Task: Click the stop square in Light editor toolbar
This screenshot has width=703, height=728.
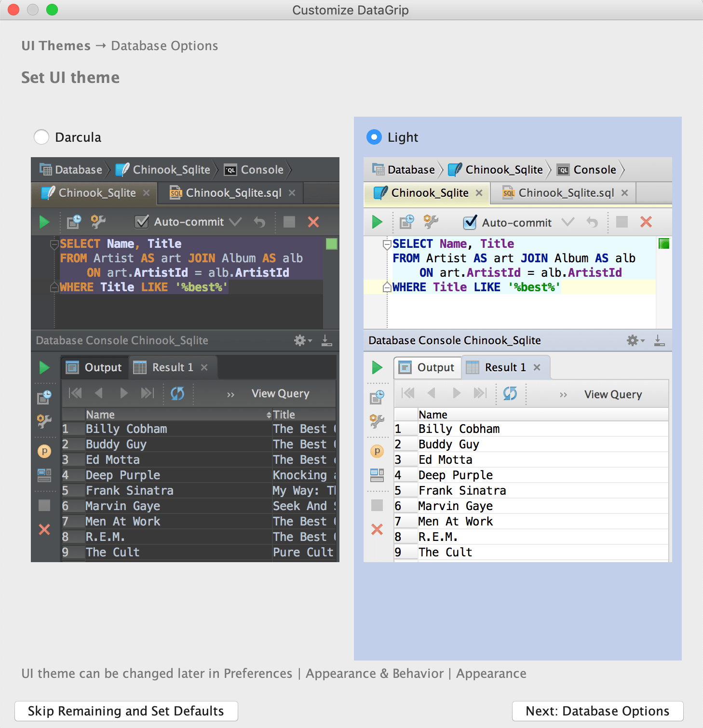Action: [622, 222]
